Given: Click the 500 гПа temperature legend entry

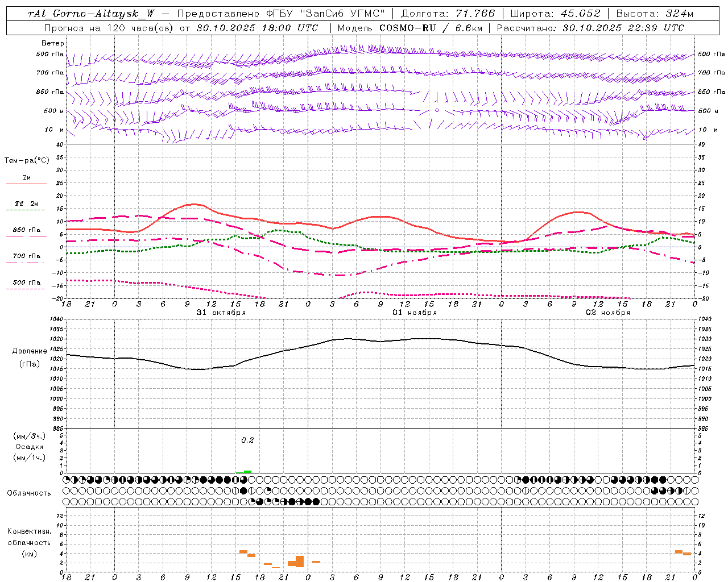Looking at the screenshot, I should pos(27,282).
